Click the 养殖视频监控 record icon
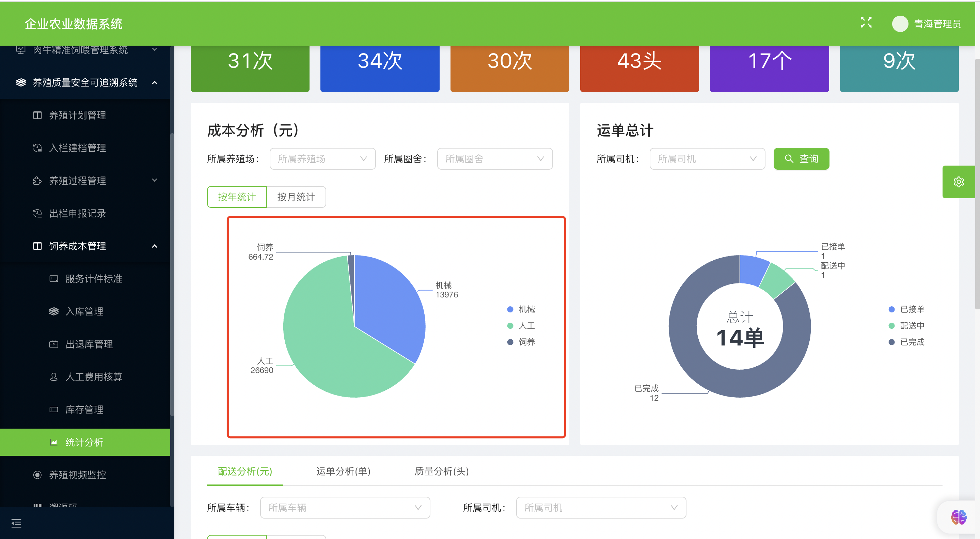 (37, 475)
